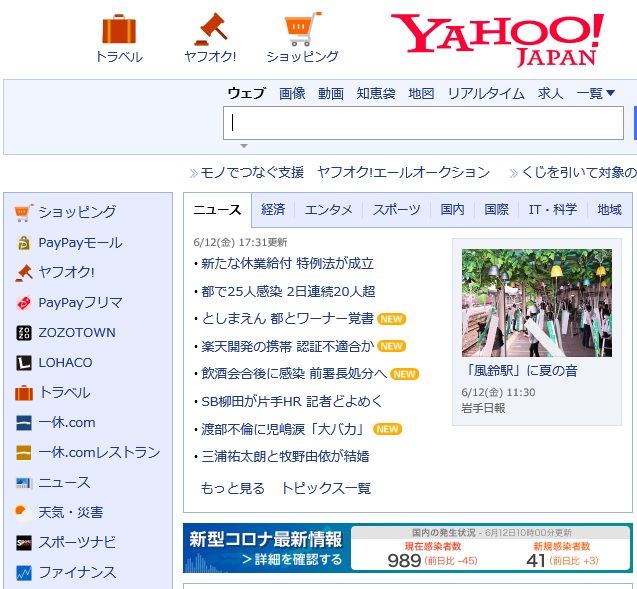Open headline 楽天開発の携帯 認証不適合か

coord(287,346)
